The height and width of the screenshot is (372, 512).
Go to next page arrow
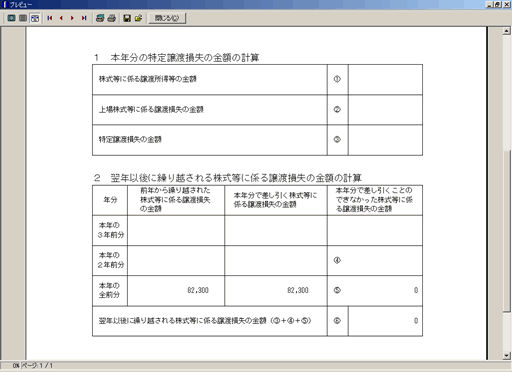pos(72,18)
